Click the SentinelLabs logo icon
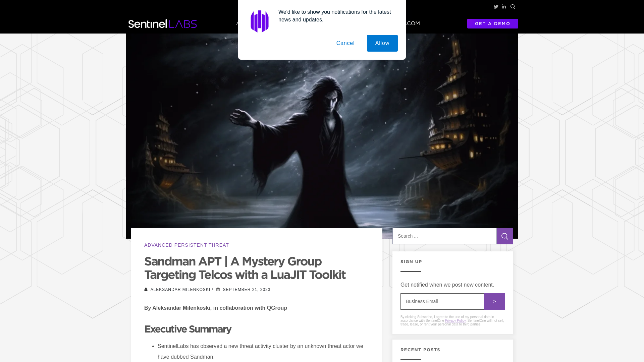 [x=162, y=23]
